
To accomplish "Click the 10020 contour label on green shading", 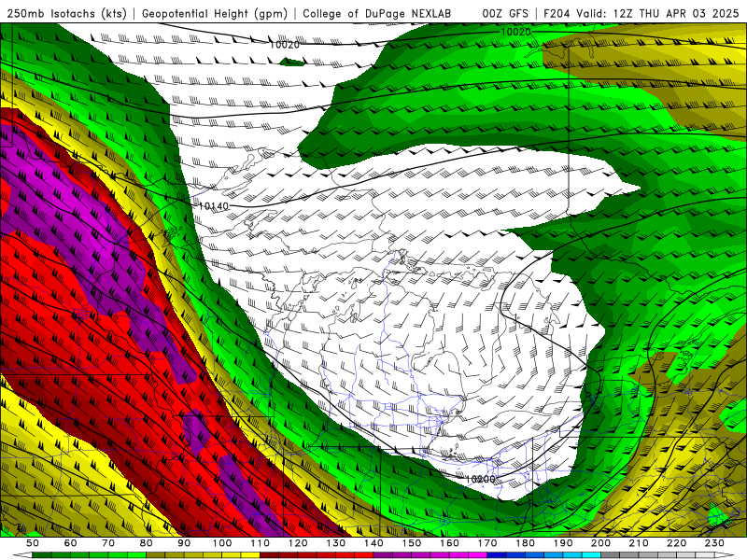I will 516,32.
